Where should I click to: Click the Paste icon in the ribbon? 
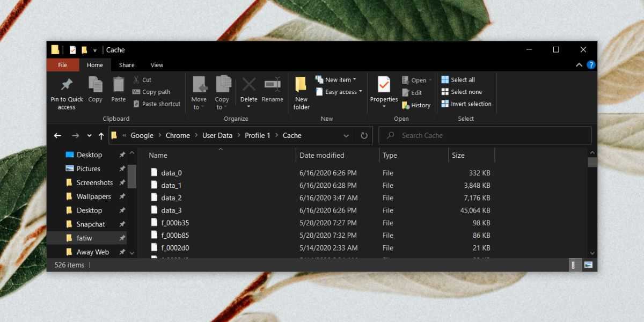click(x=119, y=85)
